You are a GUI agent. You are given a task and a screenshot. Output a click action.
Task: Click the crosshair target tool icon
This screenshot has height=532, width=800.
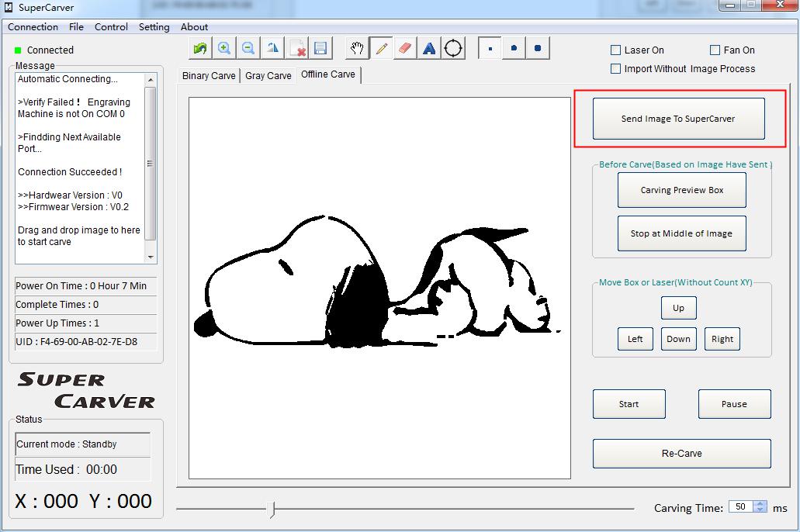454,48
